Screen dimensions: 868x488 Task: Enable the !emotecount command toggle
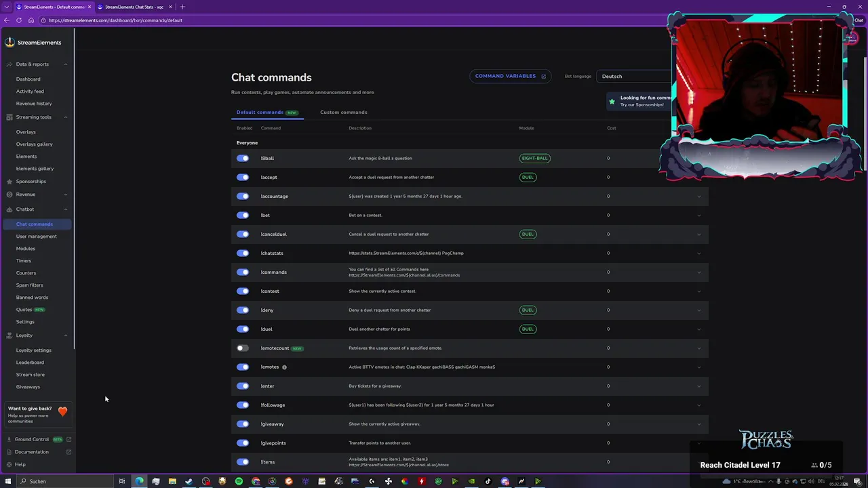pyautogui.click(x=243, y=348)
